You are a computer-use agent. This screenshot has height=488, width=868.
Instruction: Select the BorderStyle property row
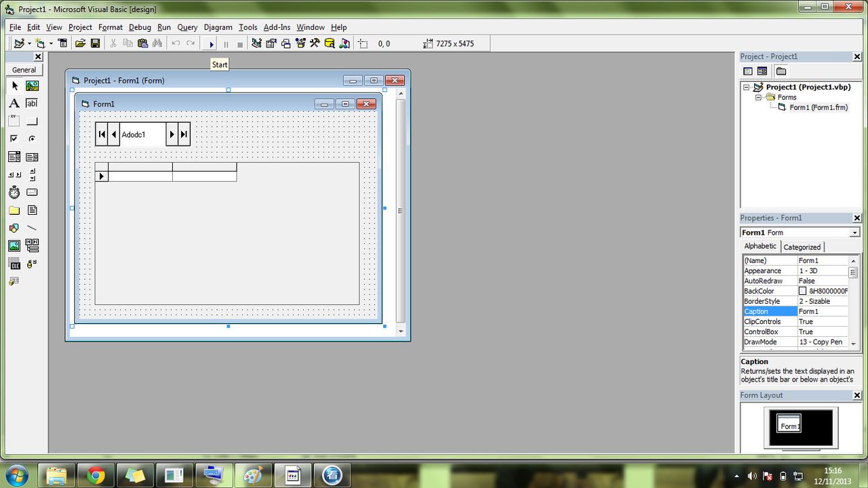tap(795, 301)
